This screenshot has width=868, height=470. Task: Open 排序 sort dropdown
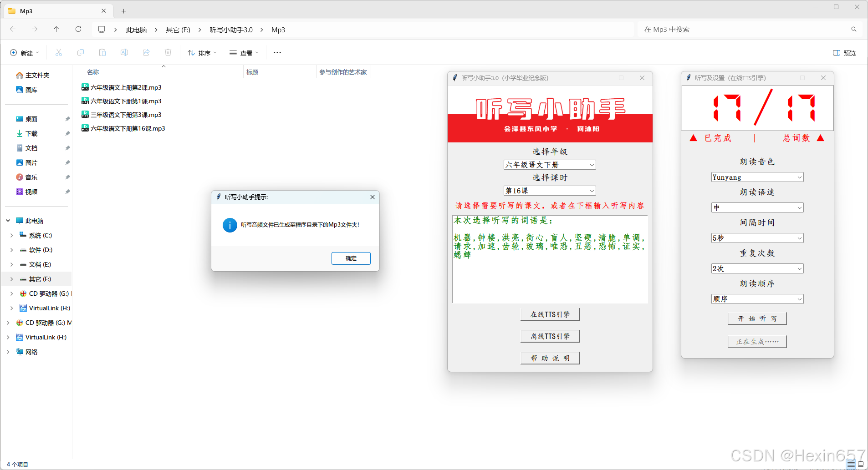tap(202, 53)
